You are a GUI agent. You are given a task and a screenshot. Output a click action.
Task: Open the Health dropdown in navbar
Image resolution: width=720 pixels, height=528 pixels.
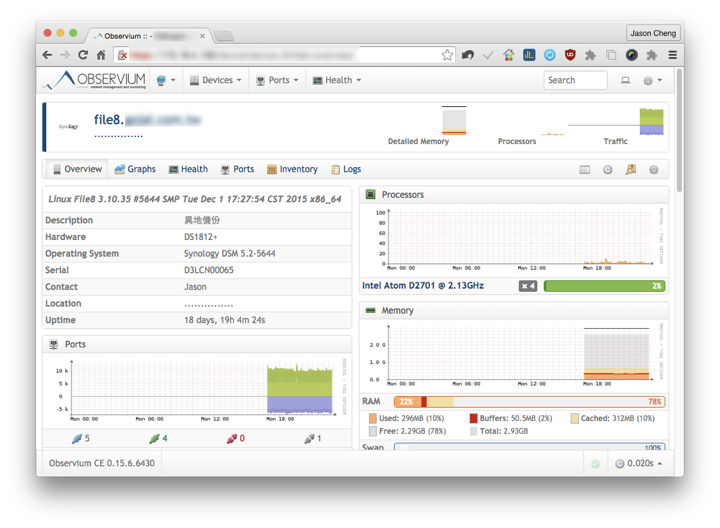click(337, 80)
